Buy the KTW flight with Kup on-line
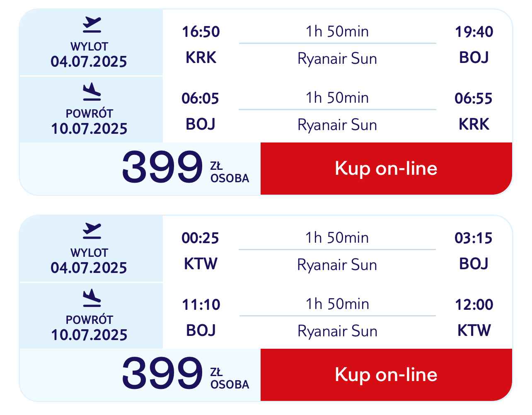This screenshot has width=532, height=415. pyautogui.click(x=386, y=375)
